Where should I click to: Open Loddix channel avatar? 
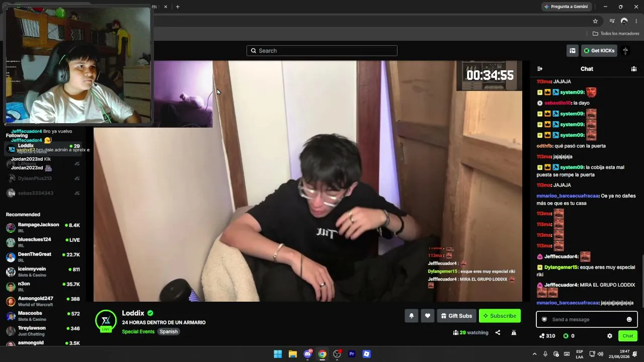click(x=106, y=321)
